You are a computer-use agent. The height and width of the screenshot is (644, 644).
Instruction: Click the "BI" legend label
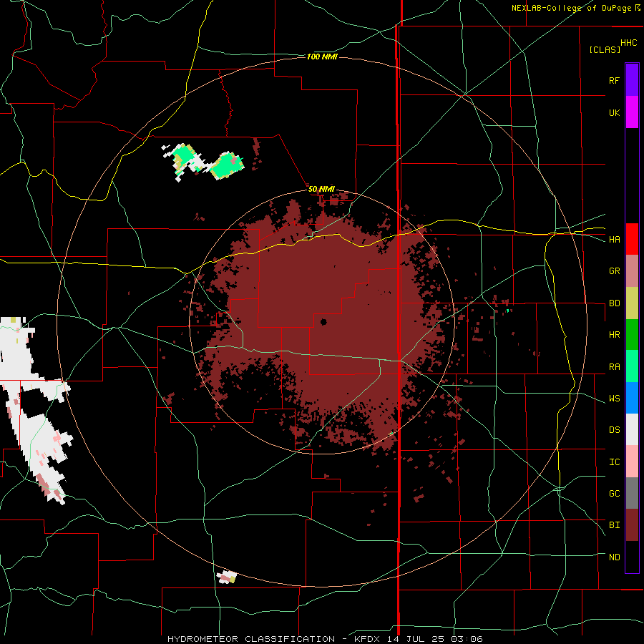[x=614, y=525]
